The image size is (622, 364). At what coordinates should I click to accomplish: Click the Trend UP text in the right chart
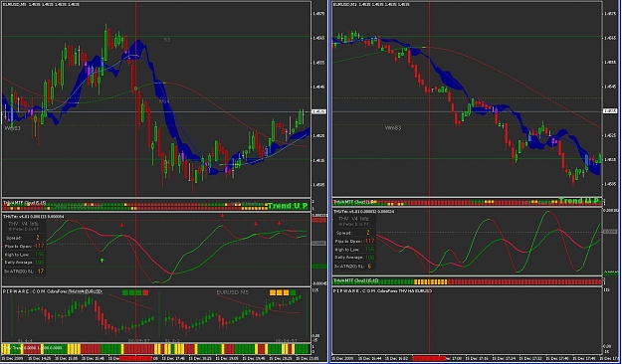579,201
